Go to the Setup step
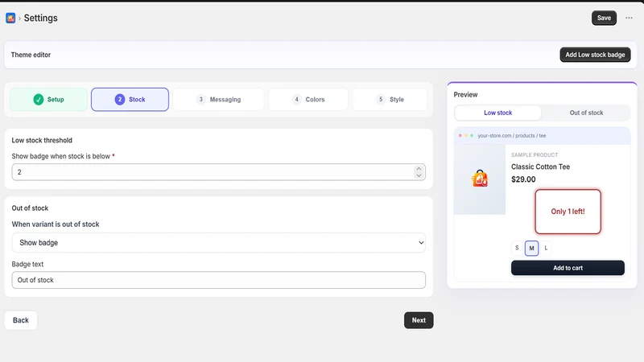The height and width of the screenshot is (362, 644). point(48,99)
